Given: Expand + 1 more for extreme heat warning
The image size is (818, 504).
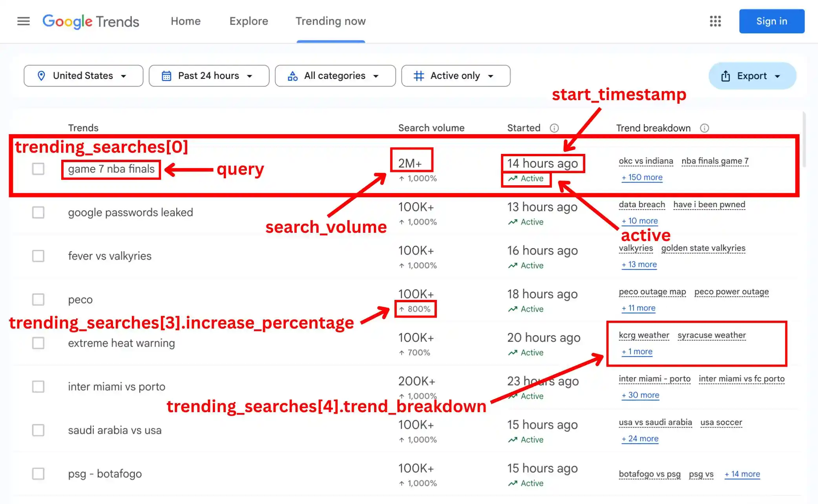Looking at the screenshot, I should coord(637,352).
